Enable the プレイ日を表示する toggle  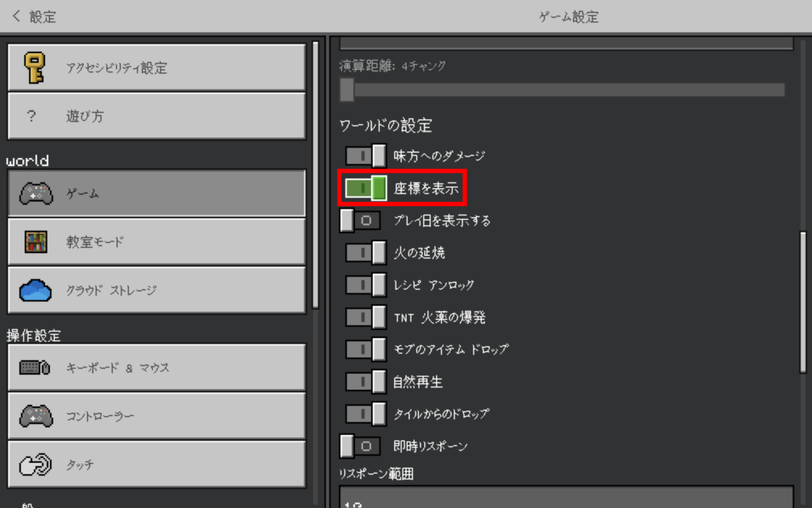360,221
